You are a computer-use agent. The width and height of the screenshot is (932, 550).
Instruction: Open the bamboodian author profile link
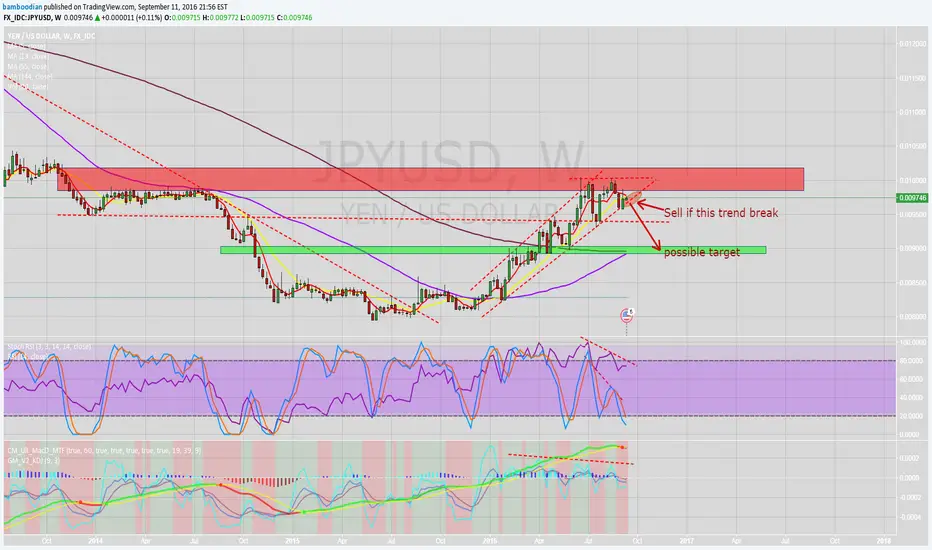(22, 7)
